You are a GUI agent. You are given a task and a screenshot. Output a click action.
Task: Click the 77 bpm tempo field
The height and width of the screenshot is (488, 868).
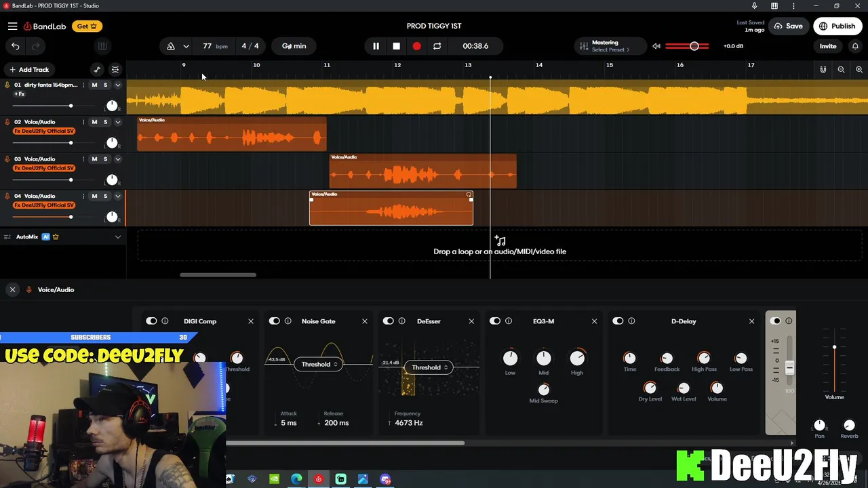click(x=214, y=46)
